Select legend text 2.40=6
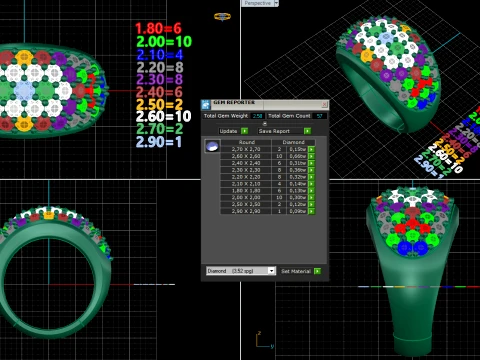This screenshot has height=360, width=480. (x=159, y=92)
